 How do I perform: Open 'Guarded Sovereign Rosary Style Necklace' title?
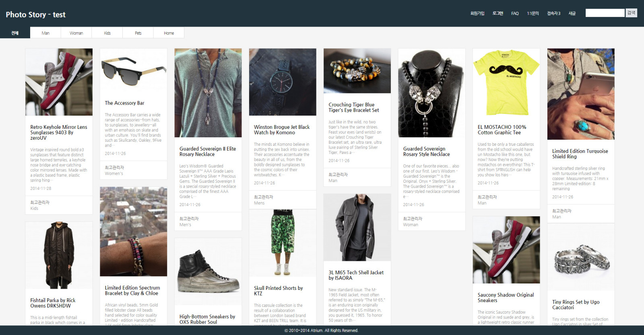(x=426, y=151)
